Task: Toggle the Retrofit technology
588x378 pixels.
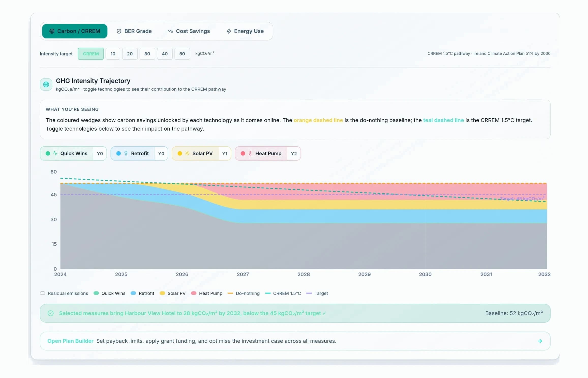Action: pos(133,153)
